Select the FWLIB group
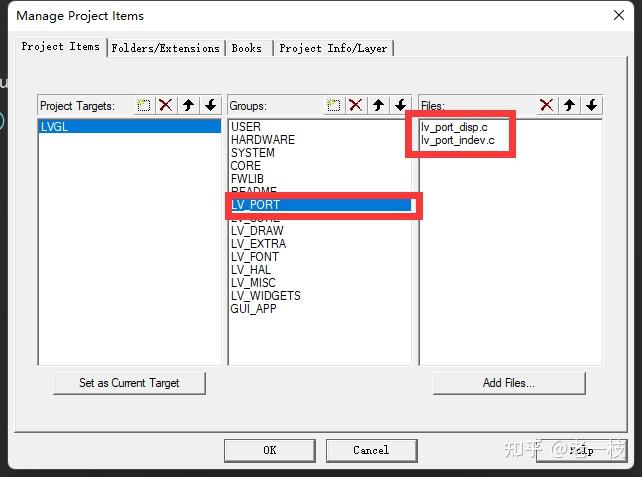 pos(320,179)
